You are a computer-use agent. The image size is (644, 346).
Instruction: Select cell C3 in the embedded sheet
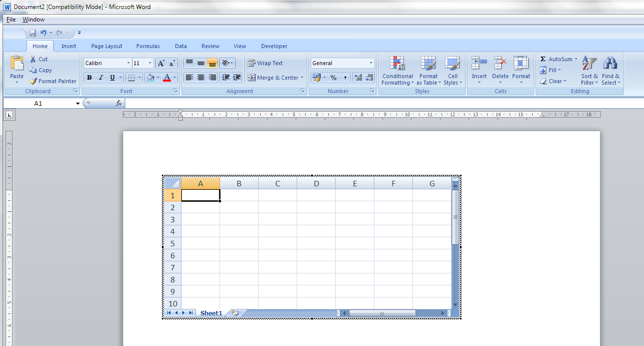(x=278, y=219)
